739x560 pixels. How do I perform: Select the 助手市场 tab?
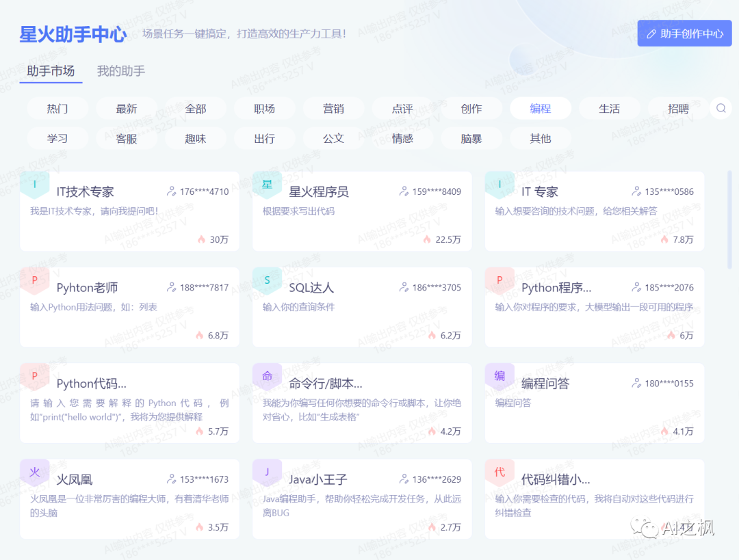[x=51, y=71]
